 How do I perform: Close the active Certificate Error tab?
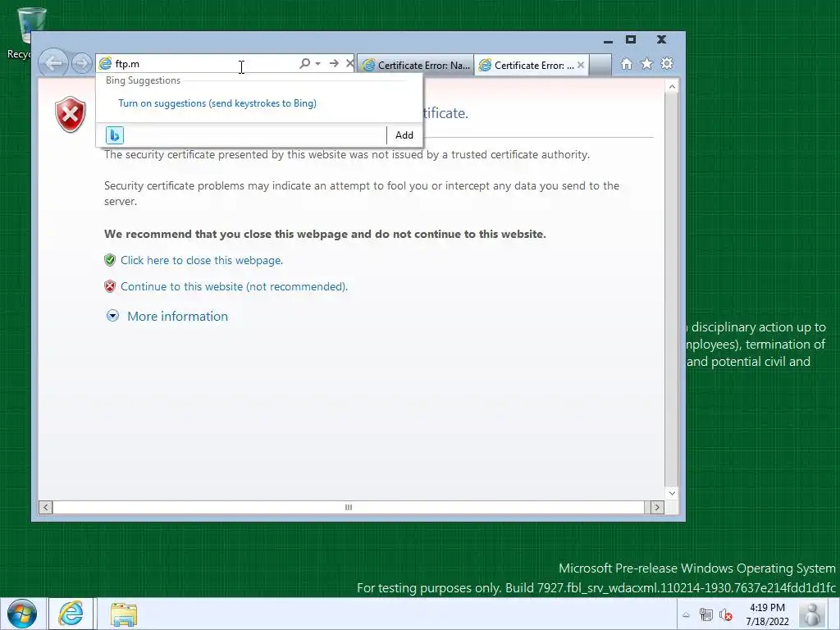click(581, 65)
